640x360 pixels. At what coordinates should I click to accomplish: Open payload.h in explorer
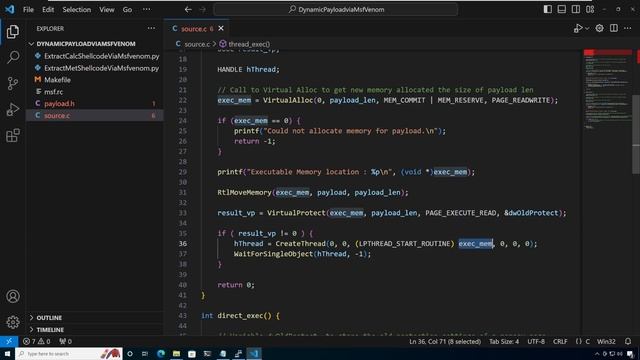coord(95,104)
